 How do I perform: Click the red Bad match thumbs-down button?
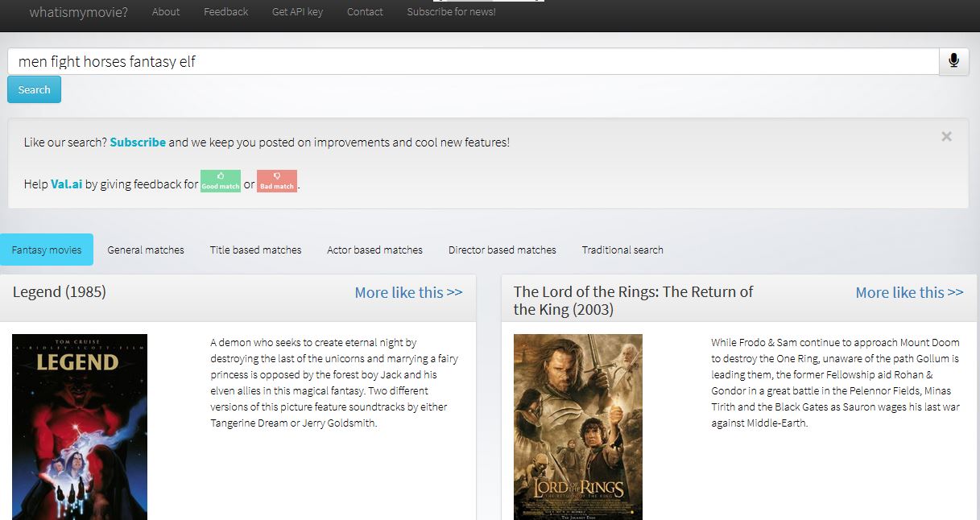tap(276, 181)
